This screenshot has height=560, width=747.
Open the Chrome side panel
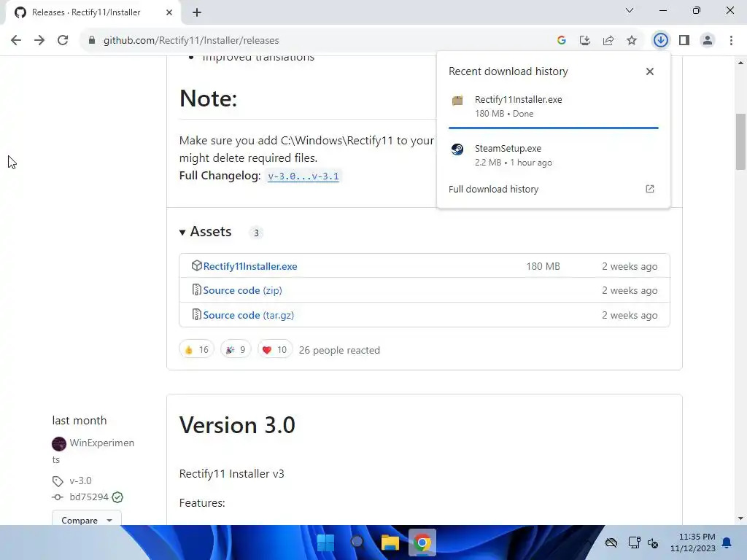pyautogui.click(x=684, y=41)
